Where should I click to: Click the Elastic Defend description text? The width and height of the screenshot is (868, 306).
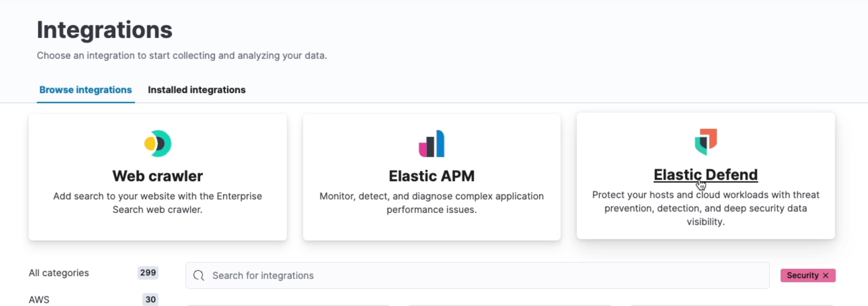coord(706,208)
